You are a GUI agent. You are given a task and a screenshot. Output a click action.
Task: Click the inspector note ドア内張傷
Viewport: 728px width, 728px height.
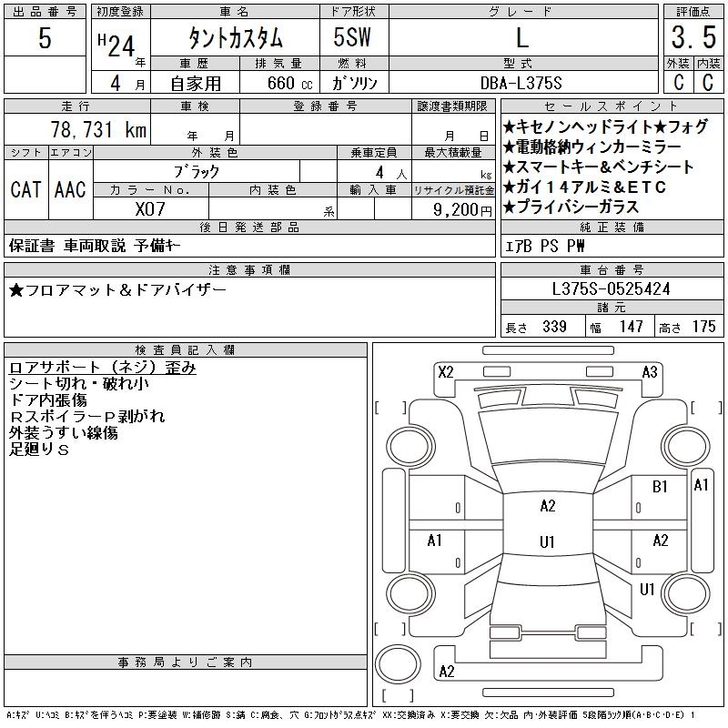pos(48,400)
